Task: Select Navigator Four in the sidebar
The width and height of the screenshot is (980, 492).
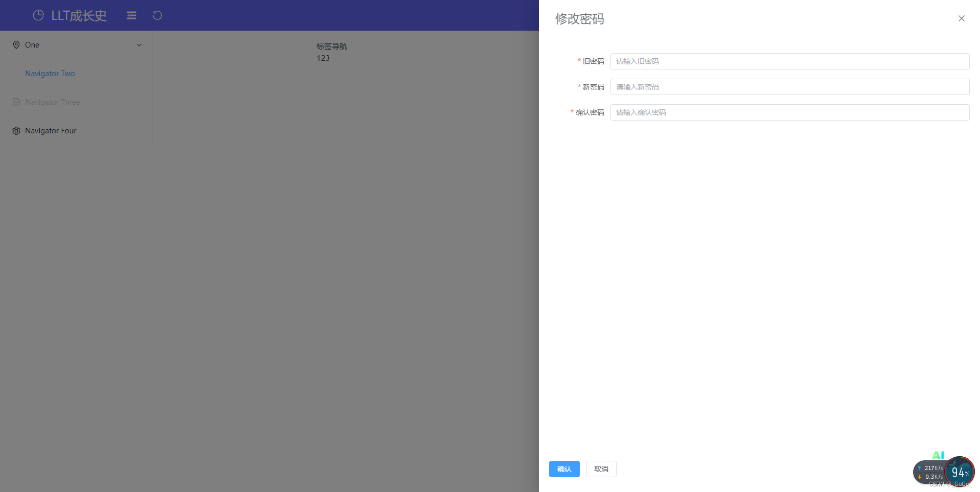Action: [x=50, y=130]
